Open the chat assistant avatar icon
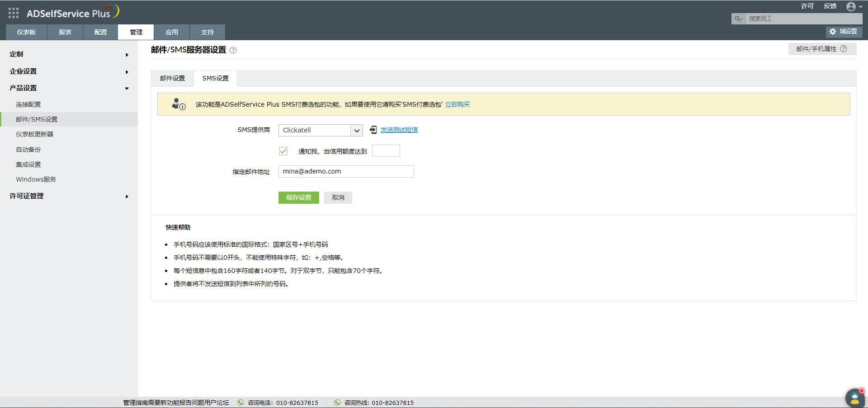This screenshot has width=868, height=408. (855, 398)
